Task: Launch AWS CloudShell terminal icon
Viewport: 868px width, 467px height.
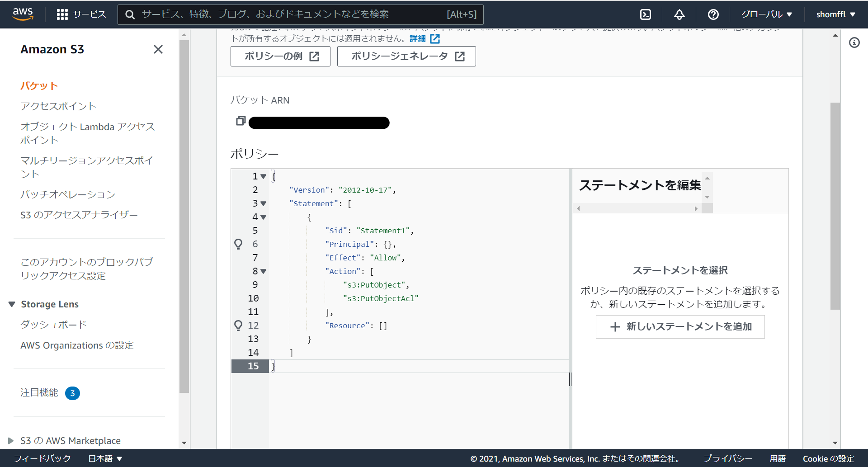Action: point(646,14)
